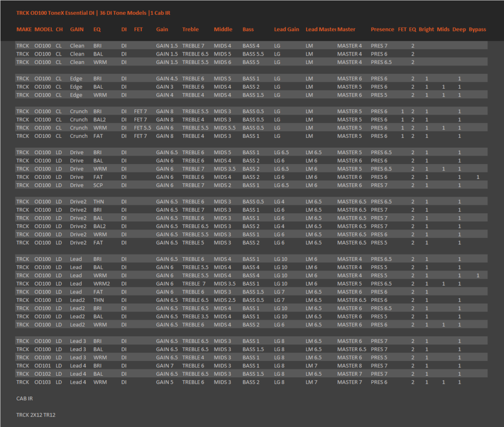Click 'BAL2' in the Crunch row
504x427 pixels.
coord(99,120)
